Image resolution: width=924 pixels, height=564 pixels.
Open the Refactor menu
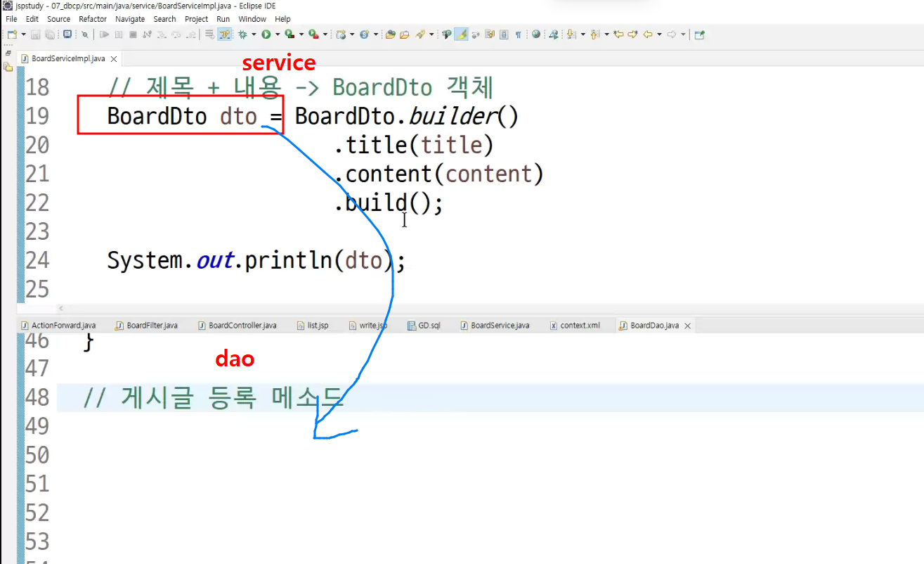pos(93,19)
